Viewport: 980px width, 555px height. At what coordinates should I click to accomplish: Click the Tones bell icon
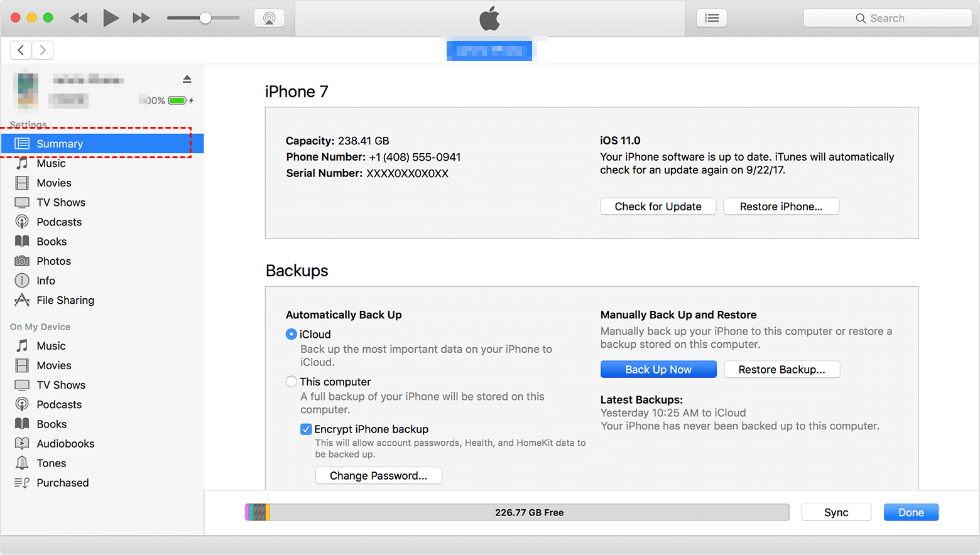tap(22, 463)
